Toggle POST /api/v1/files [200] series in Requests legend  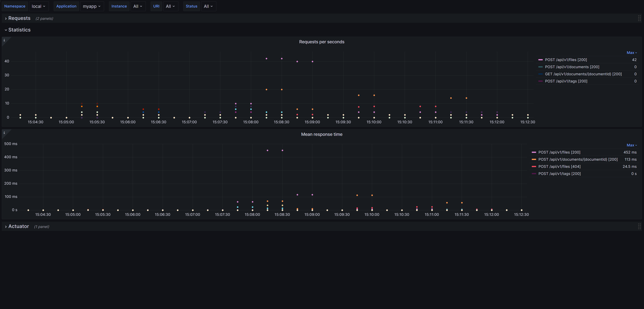coord(566,60)
